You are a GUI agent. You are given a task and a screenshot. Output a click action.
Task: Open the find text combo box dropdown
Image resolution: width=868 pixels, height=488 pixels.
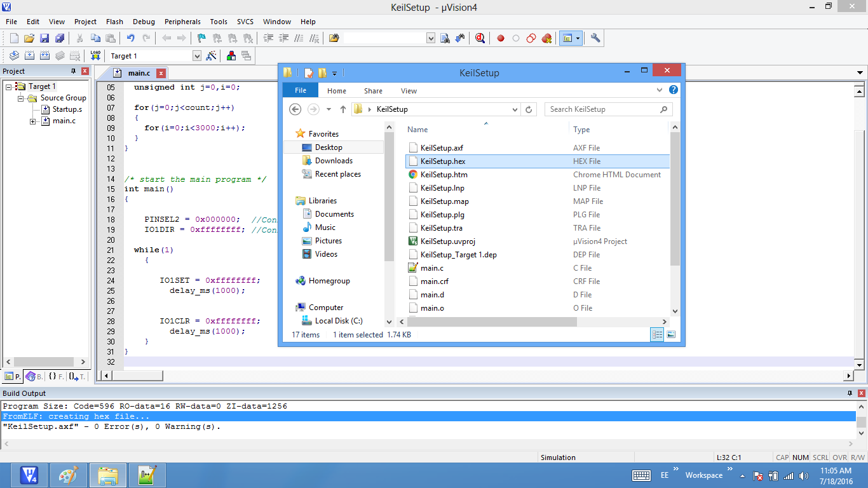(431, 38)
